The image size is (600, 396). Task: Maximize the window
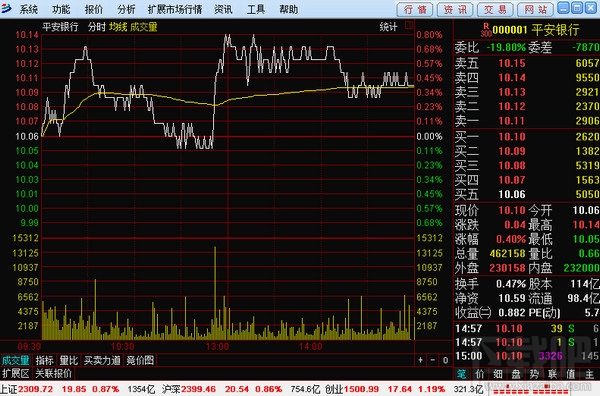click(x=577, y=8)
